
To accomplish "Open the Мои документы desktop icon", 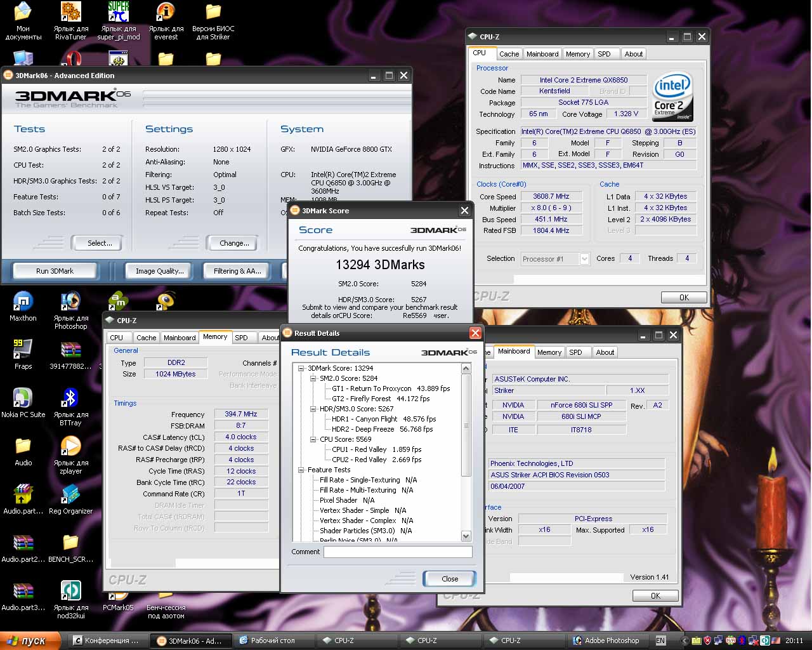I will [x=23, y=21].
